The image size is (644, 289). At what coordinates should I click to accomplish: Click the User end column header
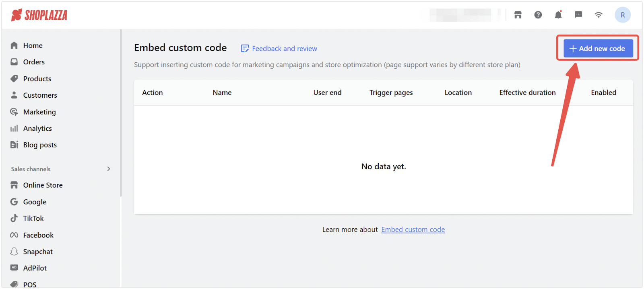point(327,92)
